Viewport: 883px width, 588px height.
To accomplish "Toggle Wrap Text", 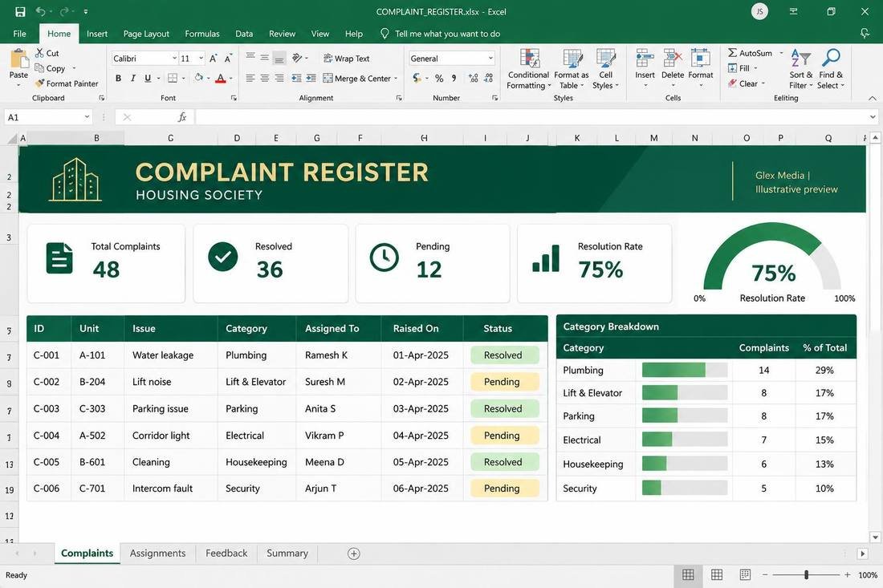I will [x=346, y=59].
